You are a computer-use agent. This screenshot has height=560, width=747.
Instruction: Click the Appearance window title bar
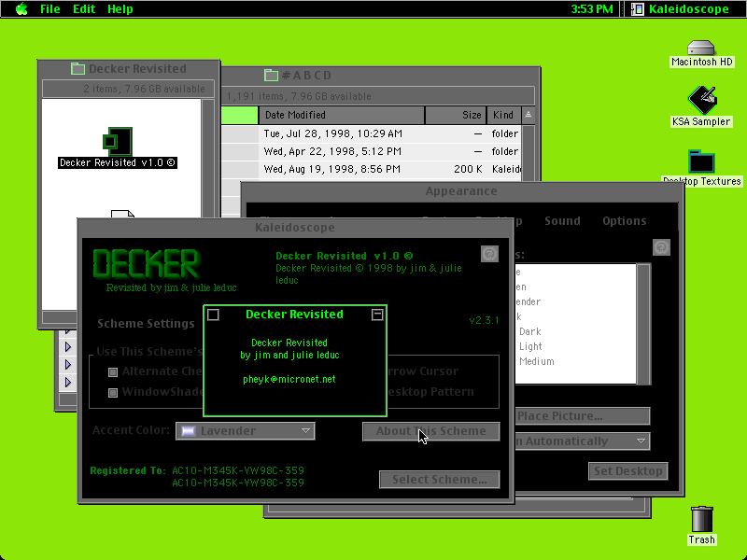click(x=461, y=191)
